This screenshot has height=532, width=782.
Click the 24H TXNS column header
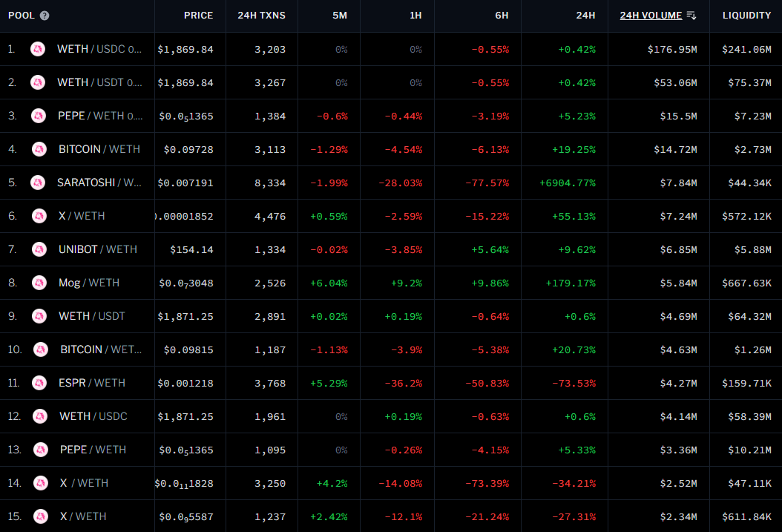(x=261, y=16)
